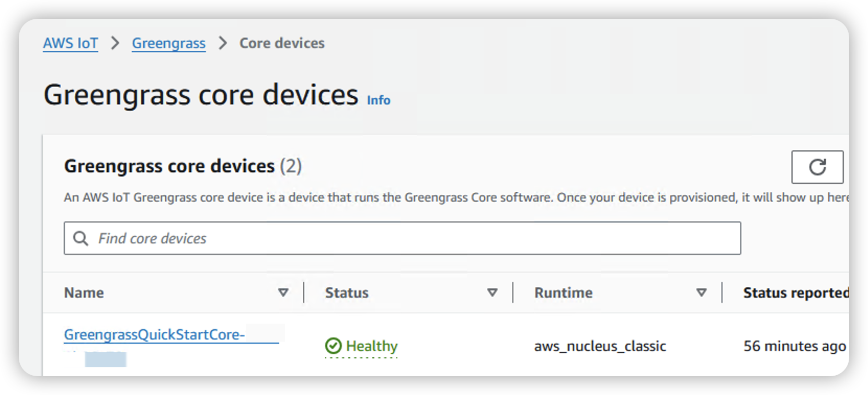Click the Core devices breadcrumb text

click(282, 43)
